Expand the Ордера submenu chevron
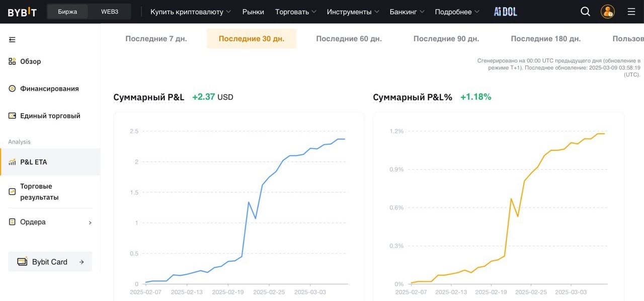This screenshot has width=644, height=301. coord(90,222)
